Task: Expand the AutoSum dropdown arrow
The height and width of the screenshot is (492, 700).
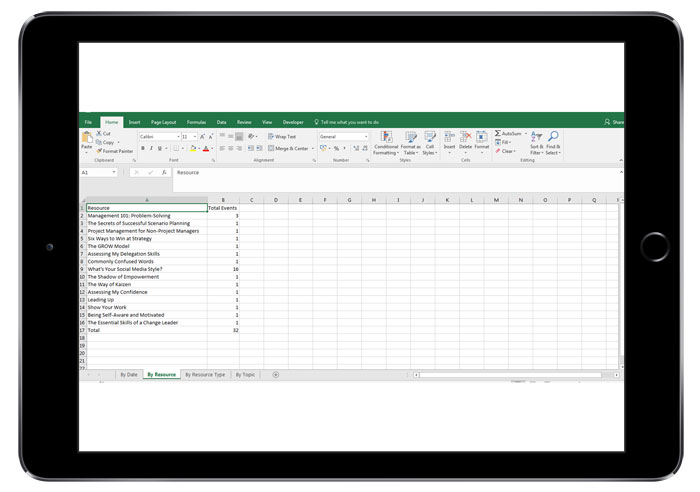Action: 525,133
